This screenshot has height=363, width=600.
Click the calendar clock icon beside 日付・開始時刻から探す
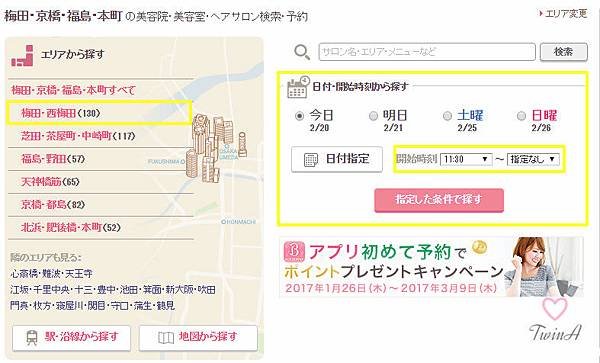298,88
